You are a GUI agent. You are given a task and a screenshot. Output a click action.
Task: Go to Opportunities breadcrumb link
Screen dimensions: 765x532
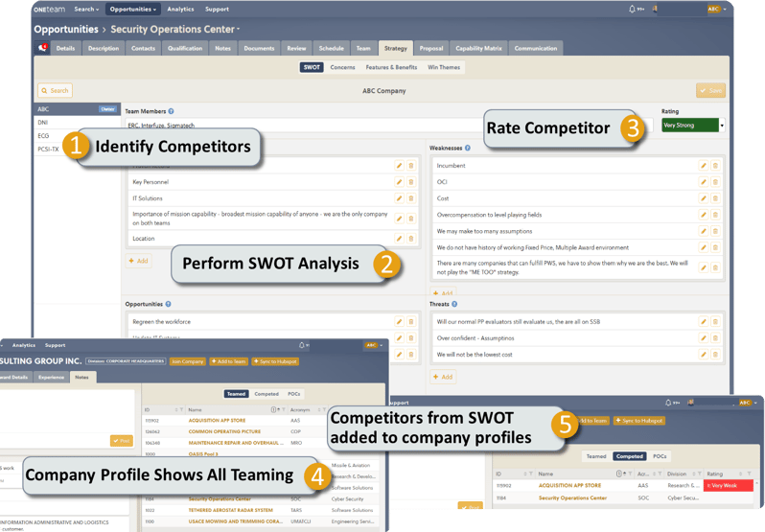tap(66, 30)
